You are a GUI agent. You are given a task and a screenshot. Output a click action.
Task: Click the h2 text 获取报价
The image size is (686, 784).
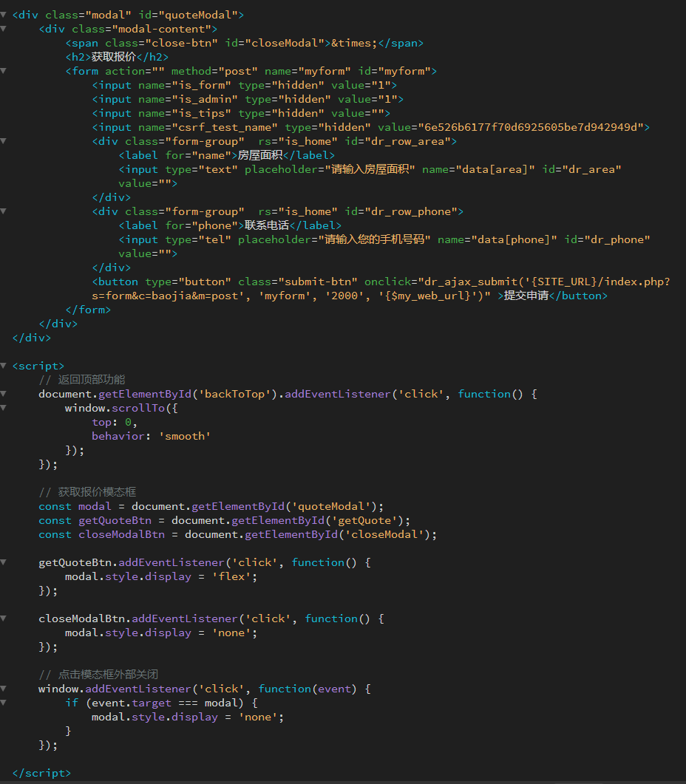pos(114,57)
